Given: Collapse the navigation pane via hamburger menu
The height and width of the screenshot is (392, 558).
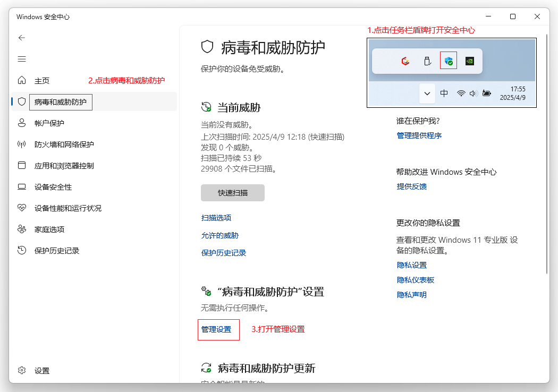Looking at the screenshot, I should coord(22,59).
